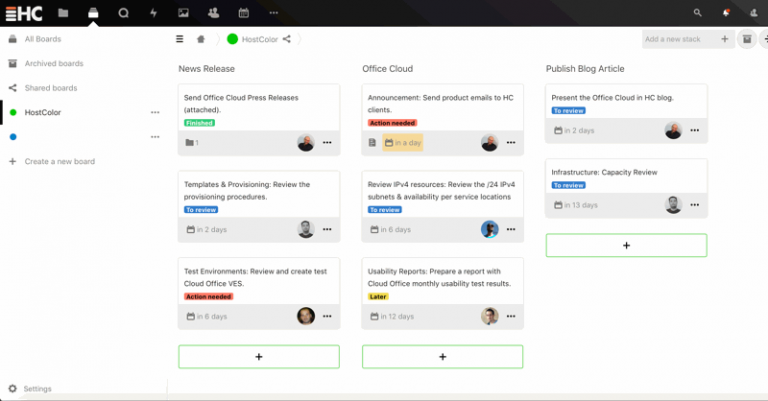Open the unnamed blue board options ellipsis

point(155,137)
